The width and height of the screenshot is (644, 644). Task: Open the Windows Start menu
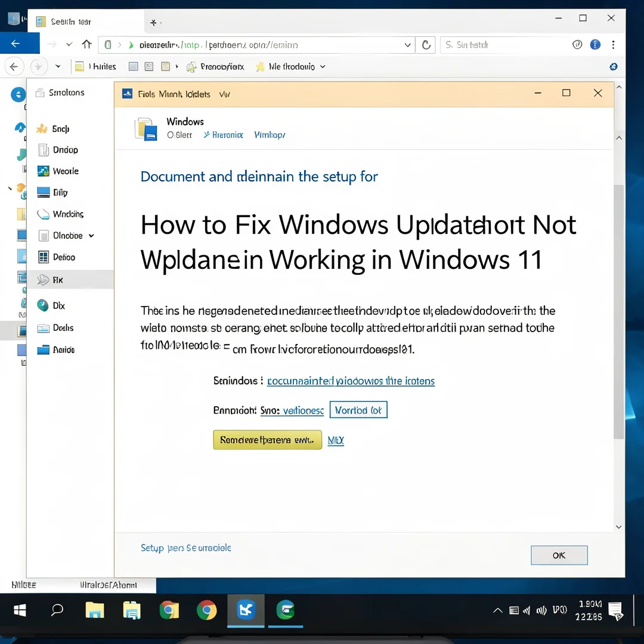pos(20,611)
